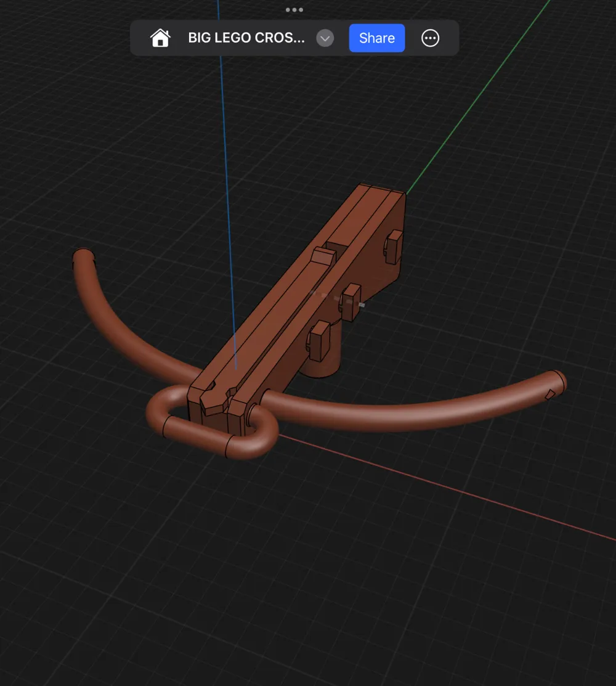
Task: Open the project title dropdown chevron
Action: (x=325, y=38)
